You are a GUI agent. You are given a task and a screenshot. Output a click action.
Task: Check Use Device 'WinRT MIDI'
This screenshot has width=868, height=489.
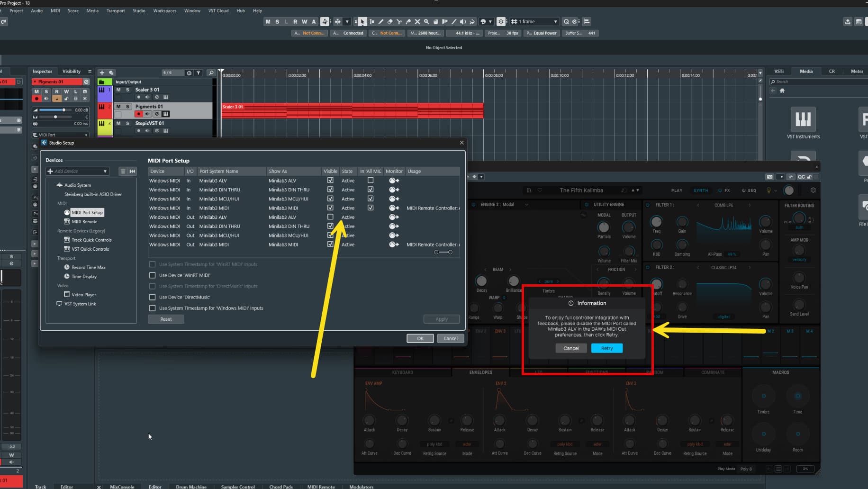[x=153, y=275]
